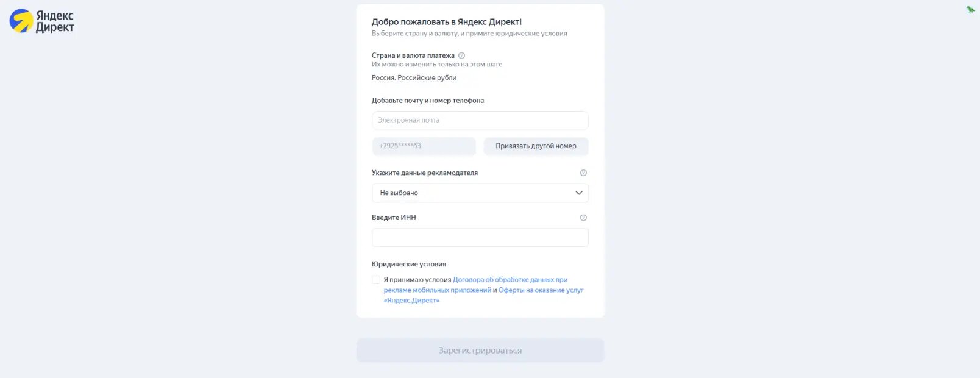Open 'Оферты на оказание услуг' link
This screenshot has height=378, width=980.
click(541, 290)
